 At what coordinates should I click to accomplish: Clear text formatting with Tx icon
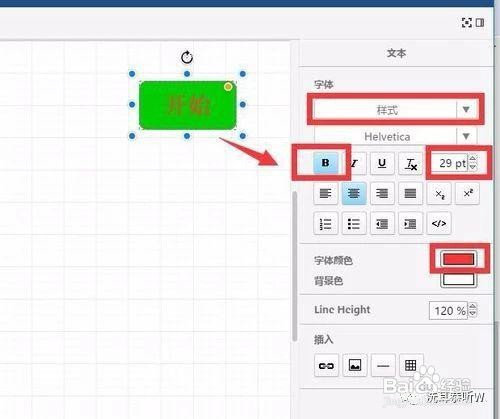[x=411, y=163]
